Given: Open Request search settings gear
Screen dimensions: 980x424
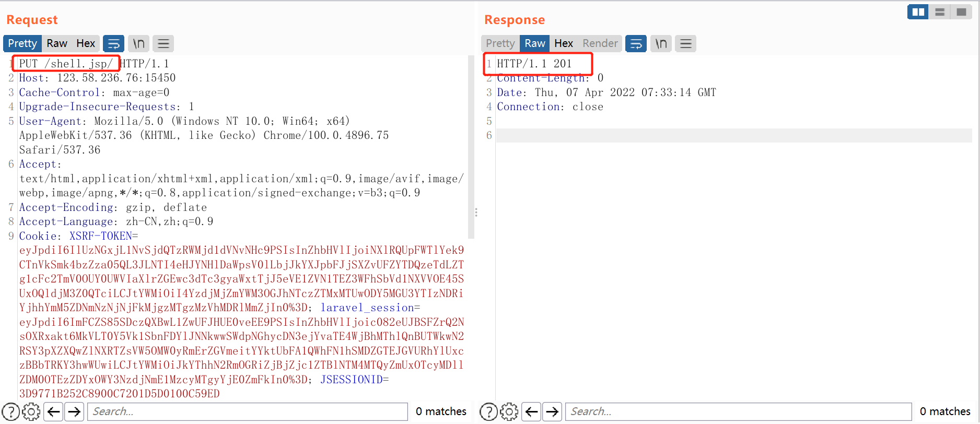Looking at the screenshot, I should pyautogui.click(x=31, y=412).
